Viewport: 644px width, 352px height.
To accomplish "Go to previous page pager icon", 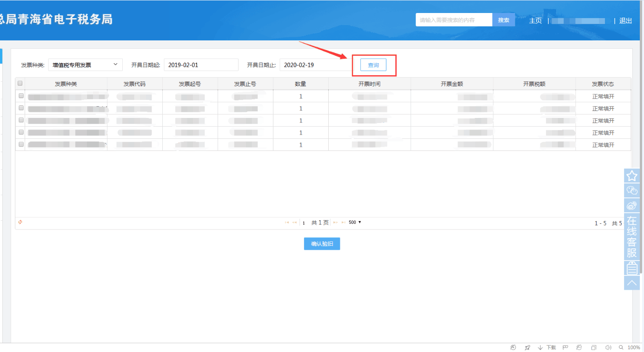I will click(x=295, y=223).
